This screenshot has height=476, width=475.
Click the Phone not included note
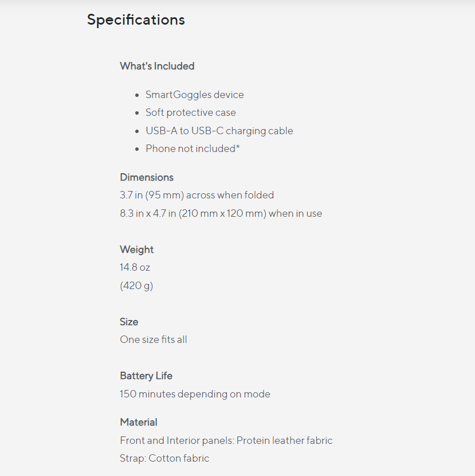coord(193,149)
